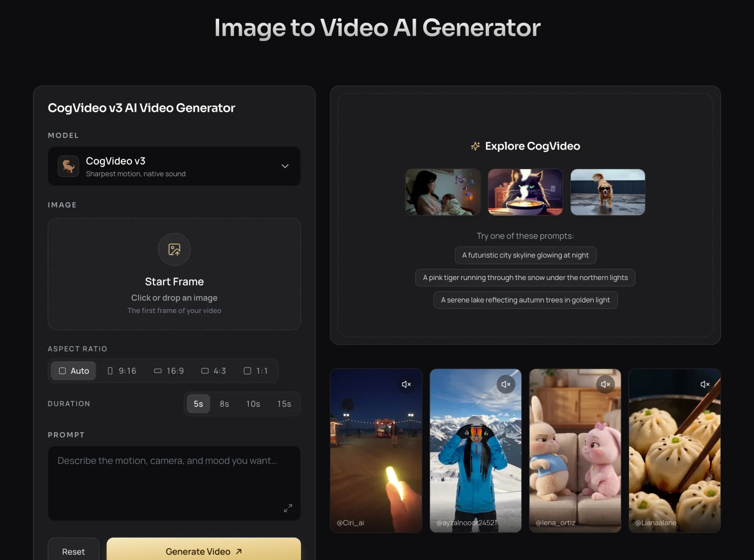The image size is (754, 560).
Task: Select the 1:1 aspect ratio
Action: click(255, 371)
